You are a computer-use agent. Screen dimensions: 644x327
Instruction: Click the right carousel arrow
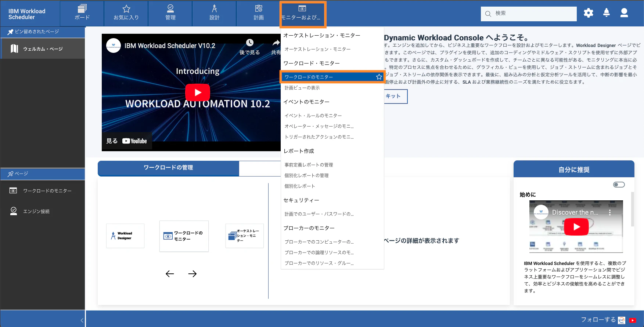tap(192, 274)
